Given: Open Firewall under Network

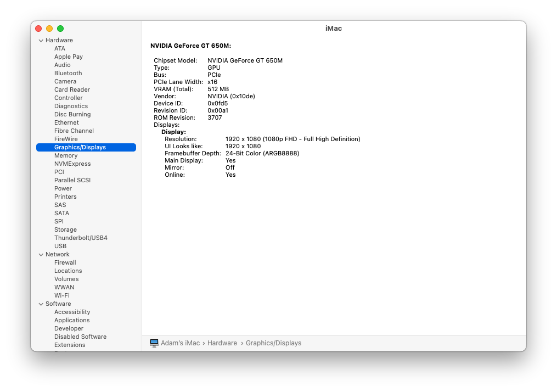Looking at the screenshot, I should 65,262.
